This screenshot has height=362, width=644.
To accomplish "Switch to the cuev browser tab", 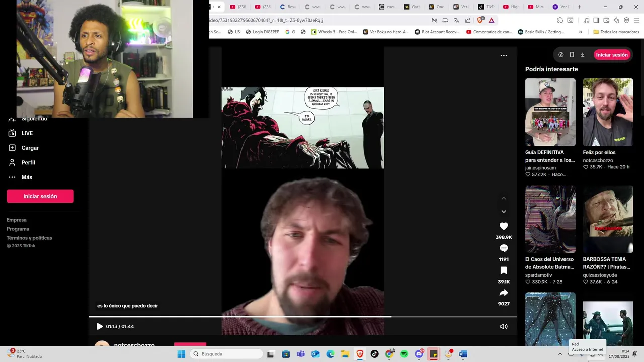I will [x=387, y=7].
